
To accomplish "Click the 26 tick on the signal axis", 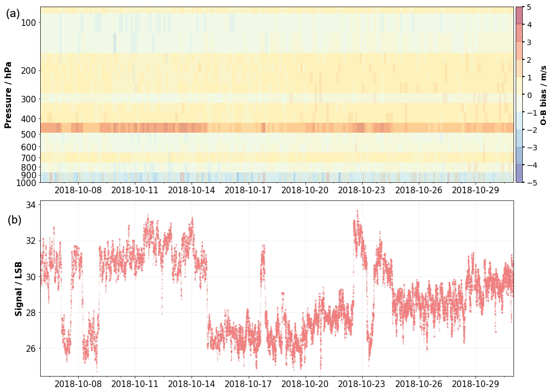I will tap(30, 349).
